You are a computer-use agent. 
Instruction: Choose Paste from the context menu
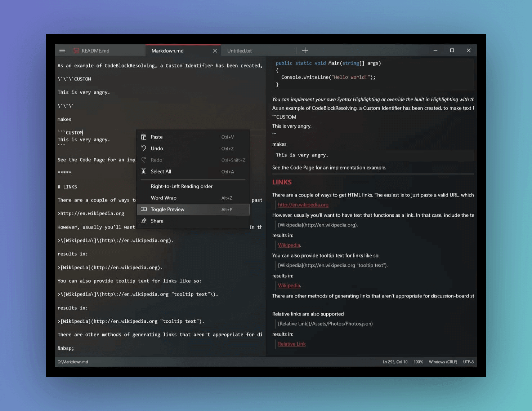click(193, 137)
